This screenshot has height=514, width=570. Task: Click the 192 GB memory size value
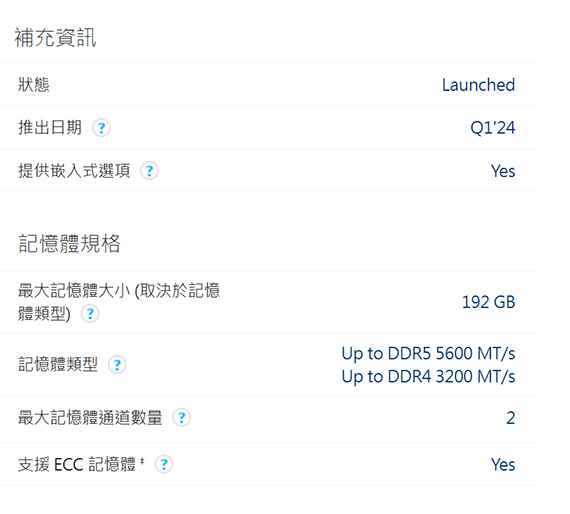tap(489, 302)
